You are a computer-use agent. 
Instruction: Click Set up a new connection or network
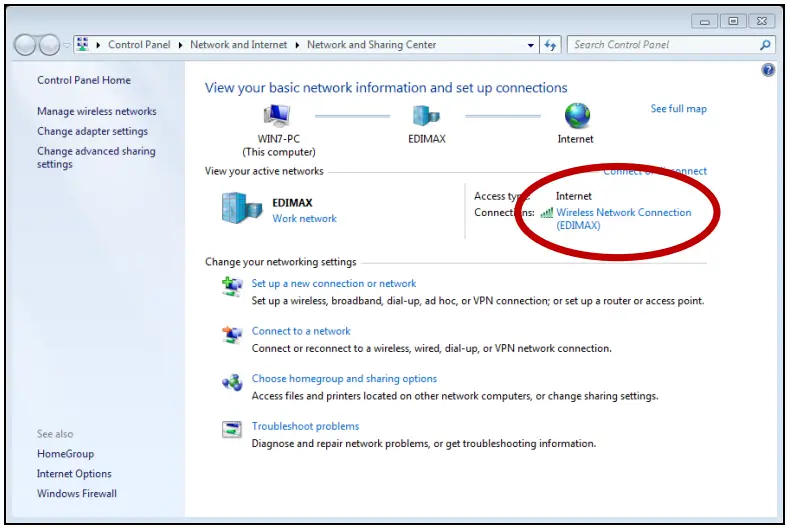coord(334,283)
